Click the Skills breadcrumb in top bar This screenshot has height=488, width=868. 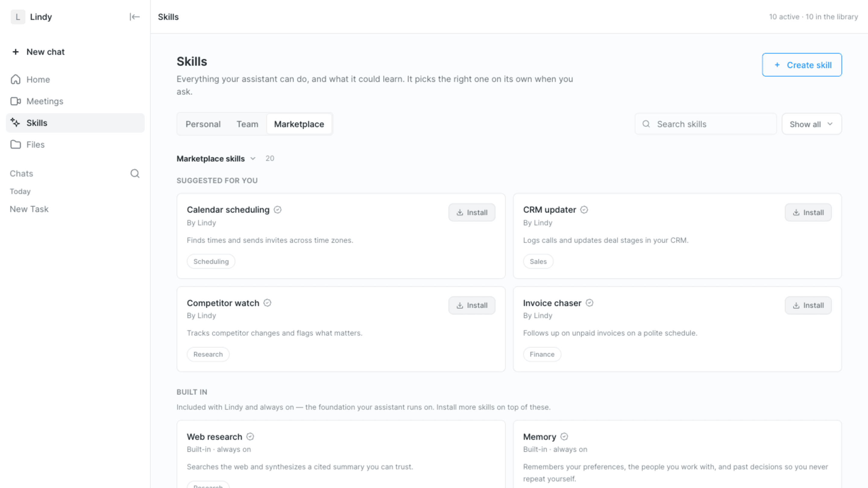(x=168, y=17)
